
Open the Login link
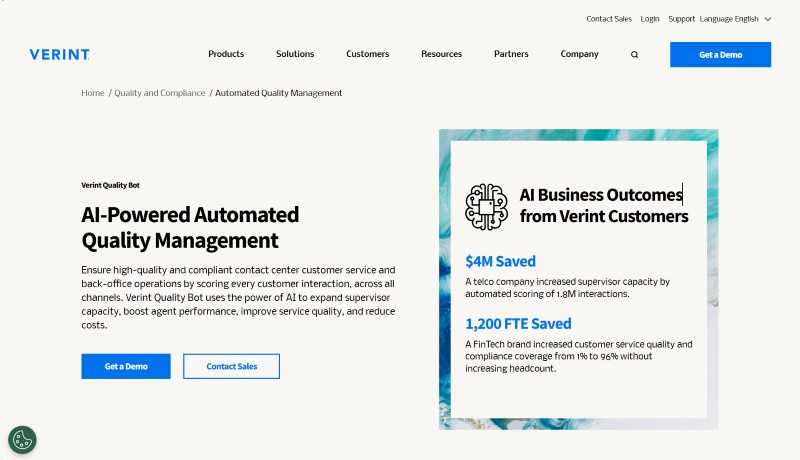click(x=649, y=19)
